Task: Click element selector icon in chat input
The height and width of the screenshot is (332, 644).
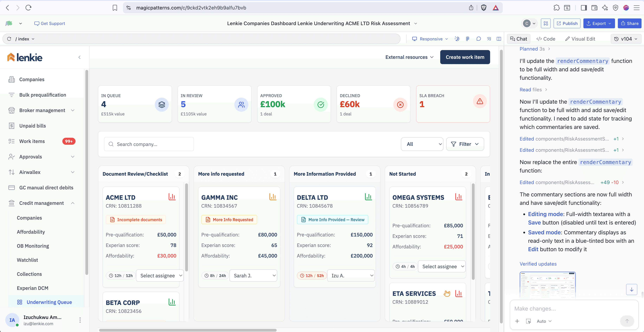Action: coord(528,321)
